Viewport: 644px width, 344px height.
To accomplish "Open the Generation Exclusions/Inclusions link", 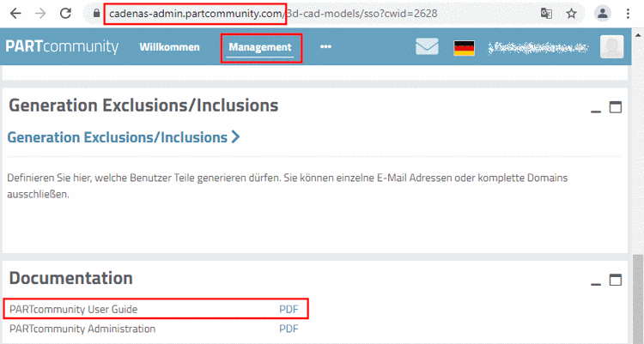I will (123, 137).
